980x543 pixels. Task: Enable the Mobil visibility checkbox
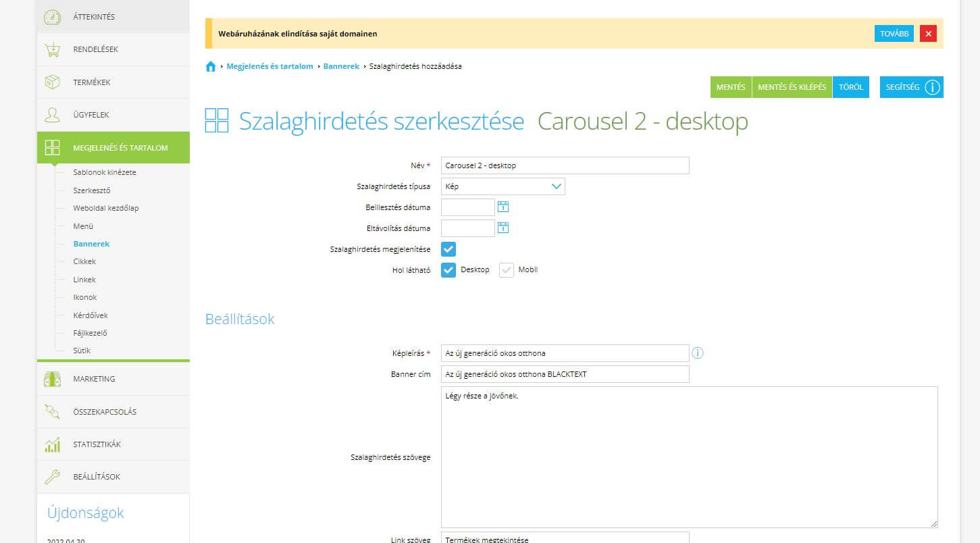coord(507,270)
